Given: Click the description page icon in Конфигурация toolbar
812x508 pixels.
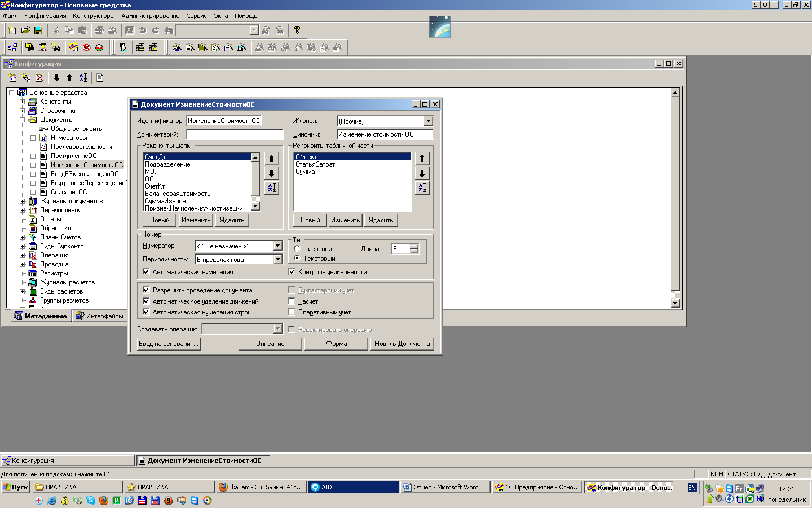Looking at the screenshot, I should coord(100,78).
